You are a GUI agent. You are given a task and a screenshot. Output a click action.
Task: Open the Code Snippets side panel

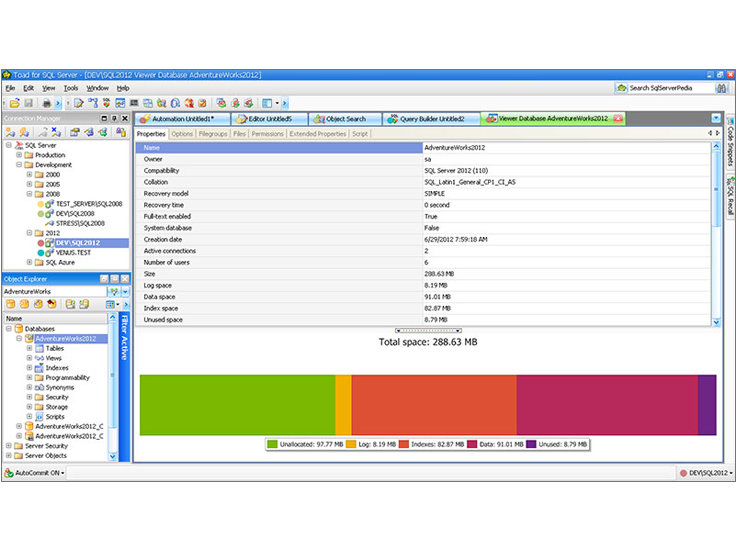[x=730, y=142]
